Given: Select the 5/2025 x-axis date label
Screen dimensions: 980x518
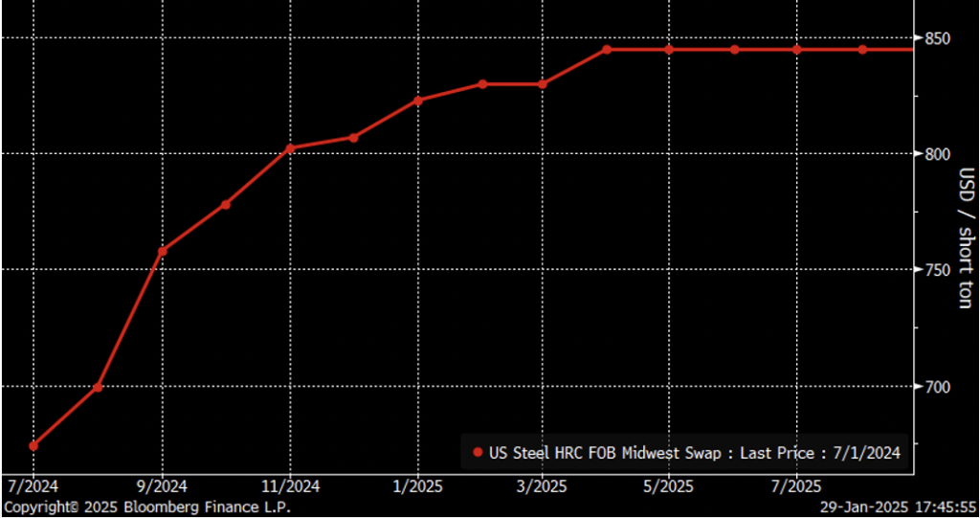Looking at the screenshot, I should [x=669, y=486].
